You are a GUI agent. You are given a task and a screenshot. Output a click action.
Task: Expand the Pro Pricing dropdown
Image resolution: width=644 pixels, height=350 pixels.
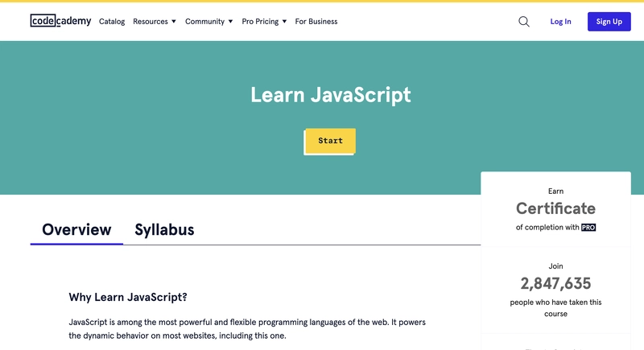tap(264, 22)
